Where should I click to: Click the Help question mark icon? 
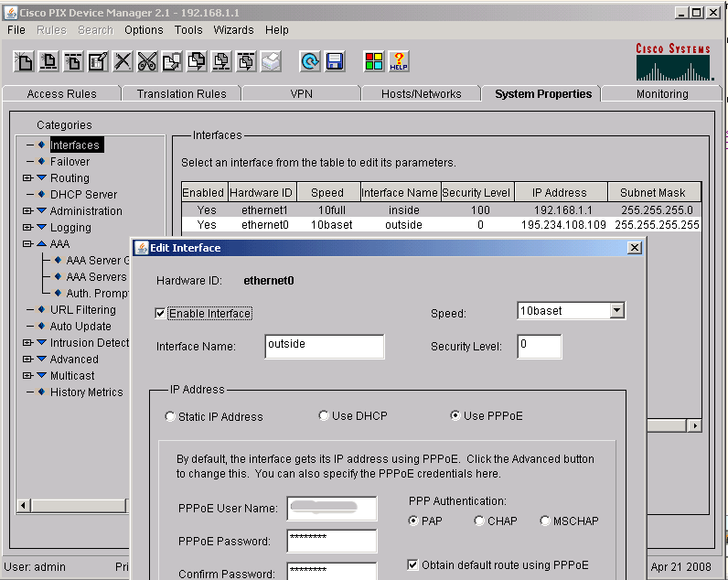pyautogui.click(x=399, y=61)
